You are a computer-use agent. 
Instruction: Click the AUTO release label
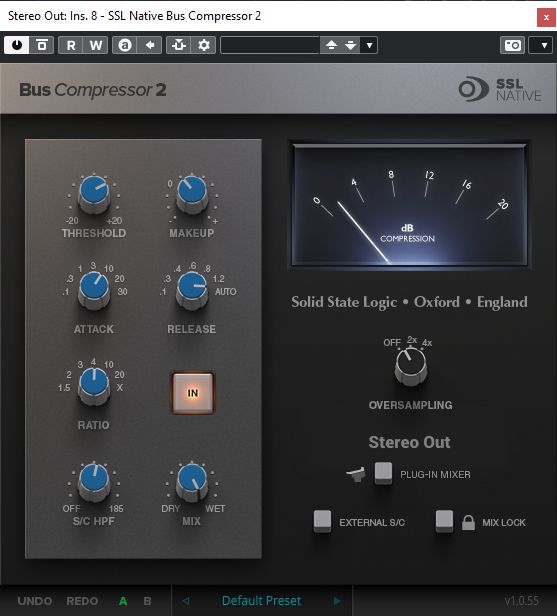[x=225, y=292]
